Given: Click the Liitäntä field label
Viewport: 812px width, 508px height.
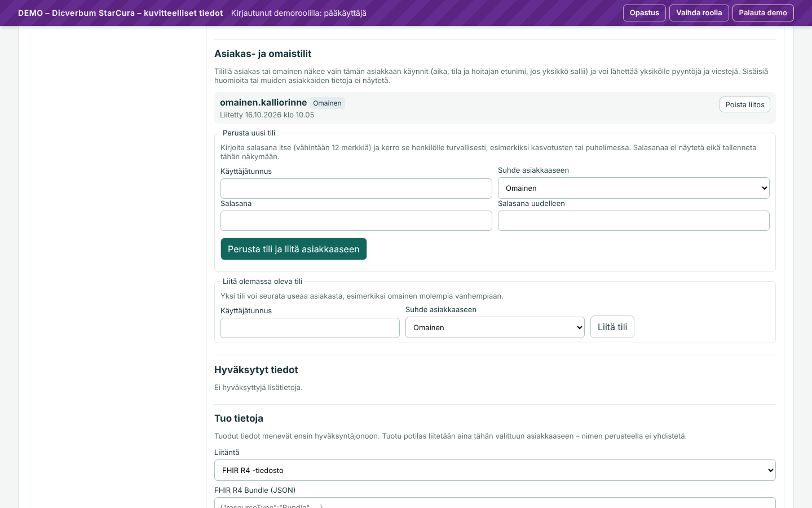Looking at the screenshot, I should tap(227, 452).
